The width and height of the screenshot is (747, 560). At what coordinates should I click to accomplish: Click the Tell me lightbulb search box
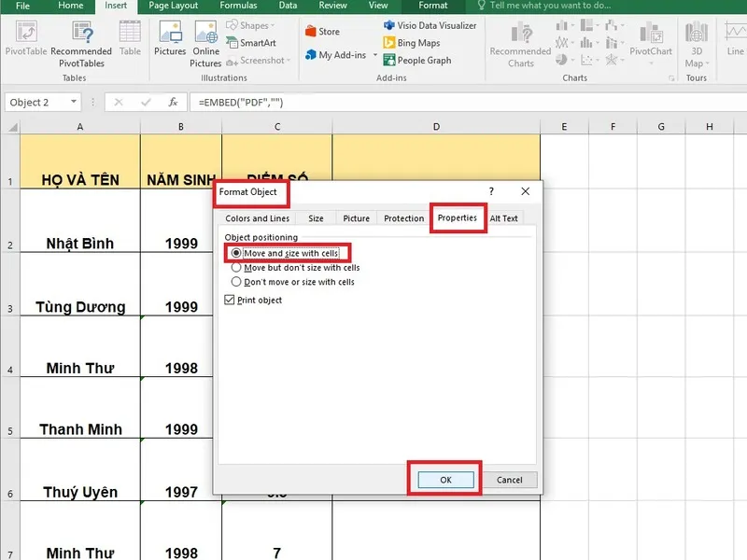click(544, 6)
